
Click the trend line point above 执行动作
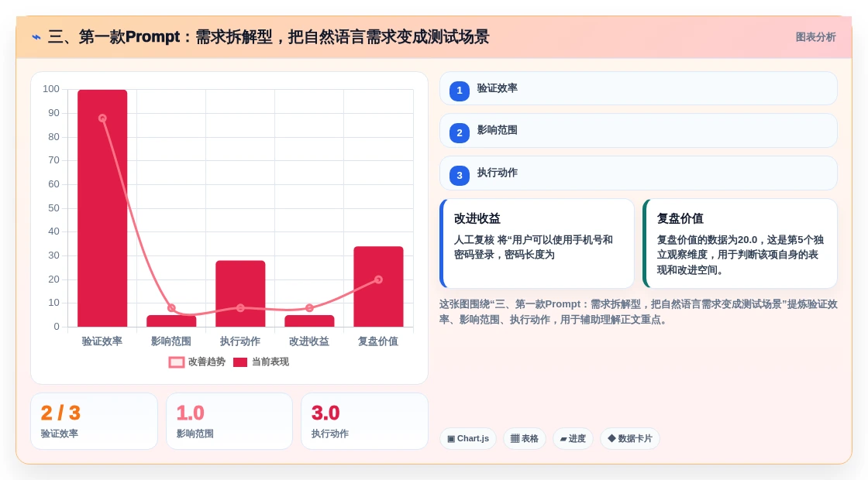(x=240, y=308)
